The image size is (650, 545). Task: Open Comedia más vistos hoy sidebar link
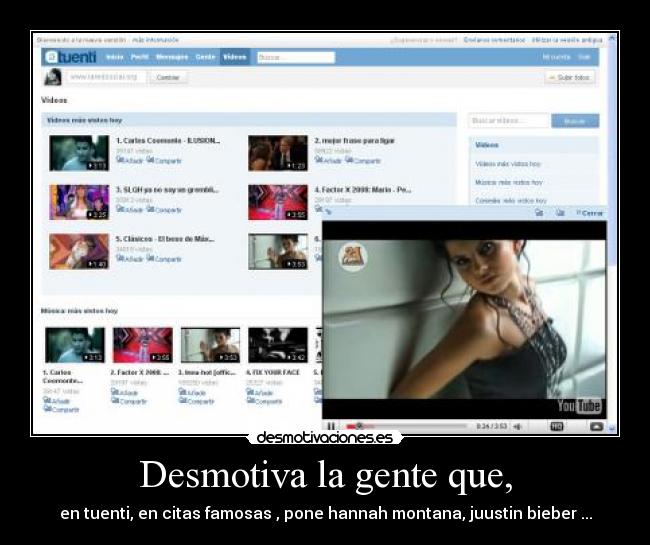point(511,201)
